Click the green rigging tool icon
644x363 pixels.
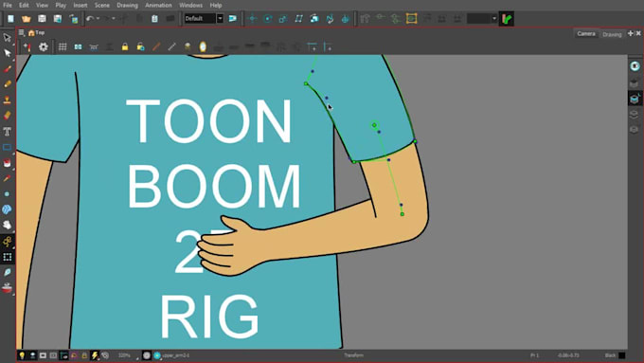[x=507, y=19]
